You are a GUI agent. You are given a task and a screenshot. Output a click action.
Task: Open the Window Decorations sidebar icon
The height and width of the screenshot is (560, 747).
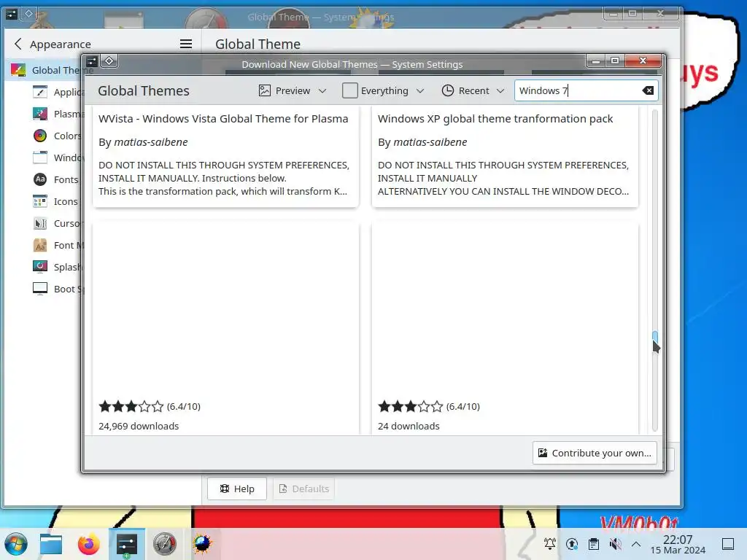pos(40,157)
